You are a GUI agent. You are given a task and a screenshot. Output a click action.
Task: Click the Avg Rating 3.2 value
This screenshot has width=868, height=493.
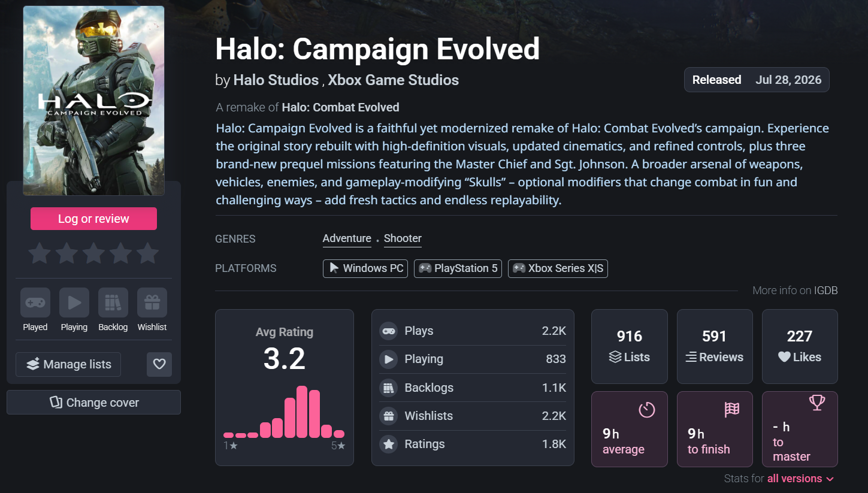coord(285,358)
